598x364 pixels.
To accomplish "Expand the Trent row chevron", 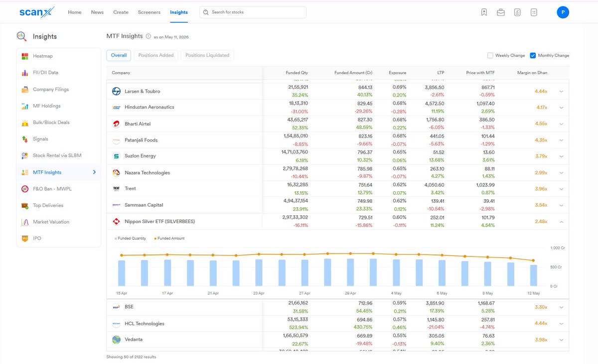I will tap(561, 189).
